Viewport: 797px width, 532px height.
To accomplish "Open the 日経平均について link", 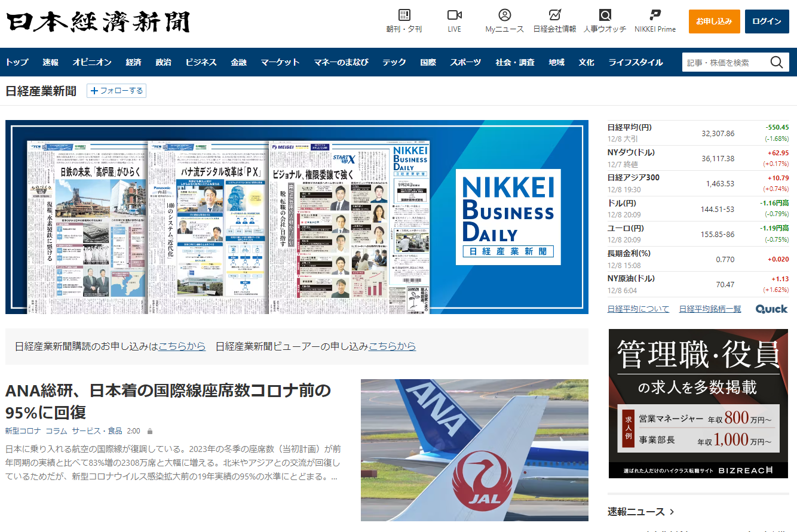I will tap(638, 309).
